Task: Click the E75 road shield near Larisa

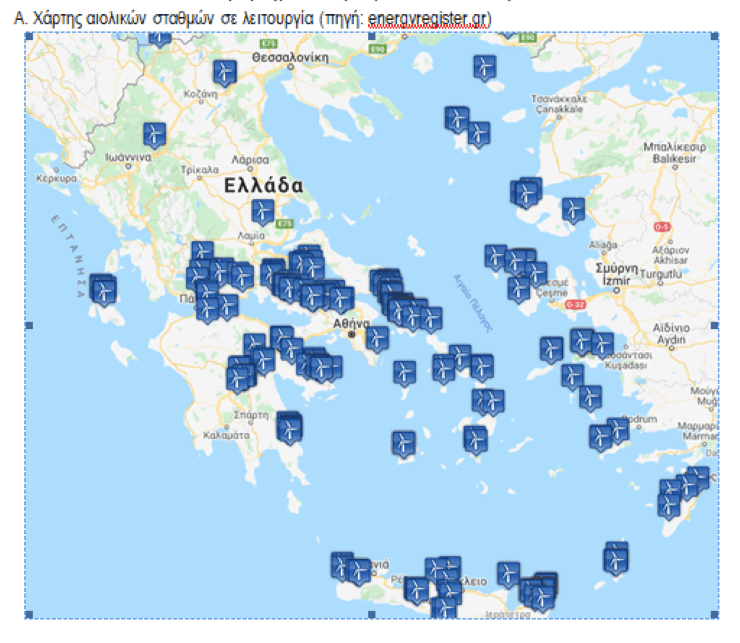Action: [285, 222]
